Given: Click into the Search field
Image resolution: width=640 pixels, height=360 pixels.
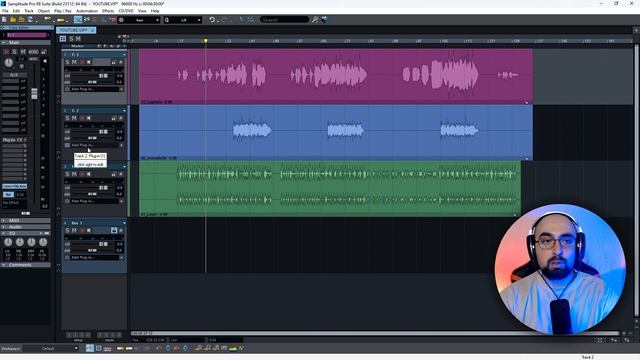Looking at the screenshot, I should point(284,20).
